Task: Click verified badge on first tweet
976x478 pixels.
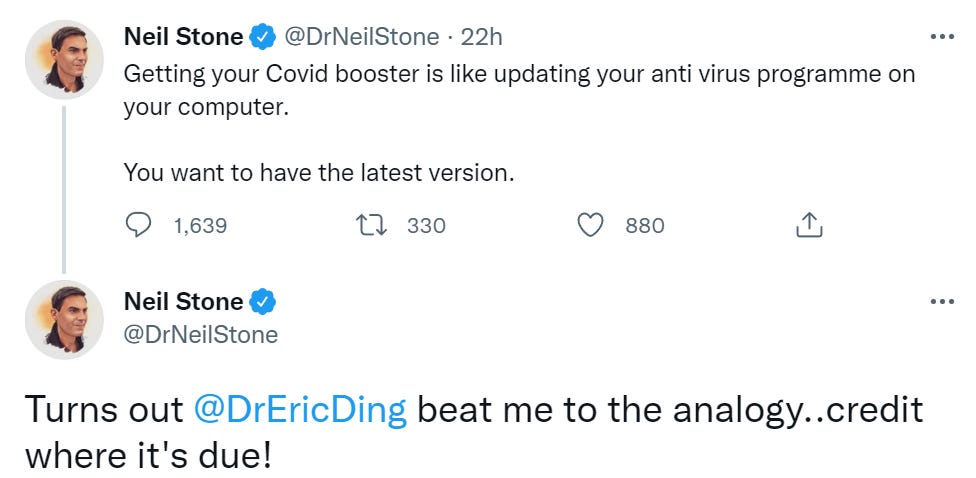Action: tap(262, 38)
